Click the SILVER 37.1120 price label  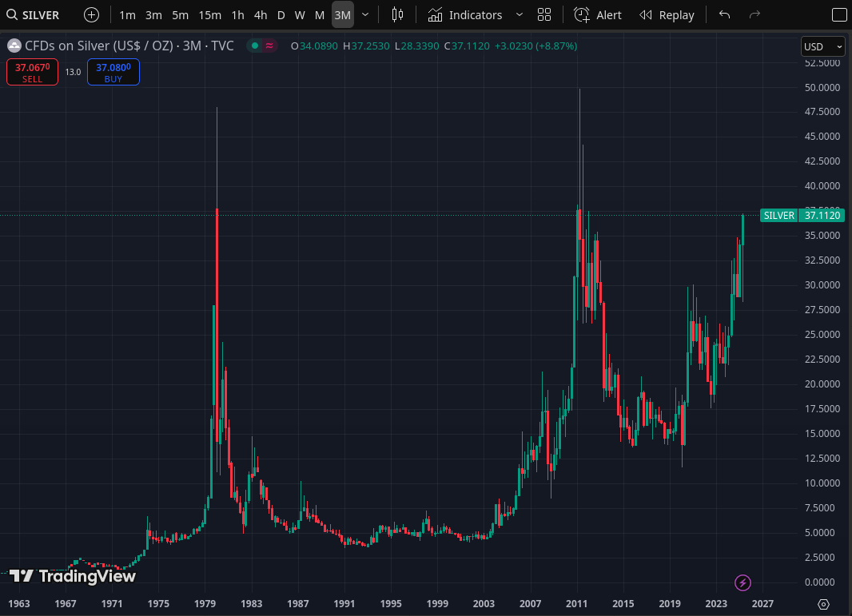point(802,216)
